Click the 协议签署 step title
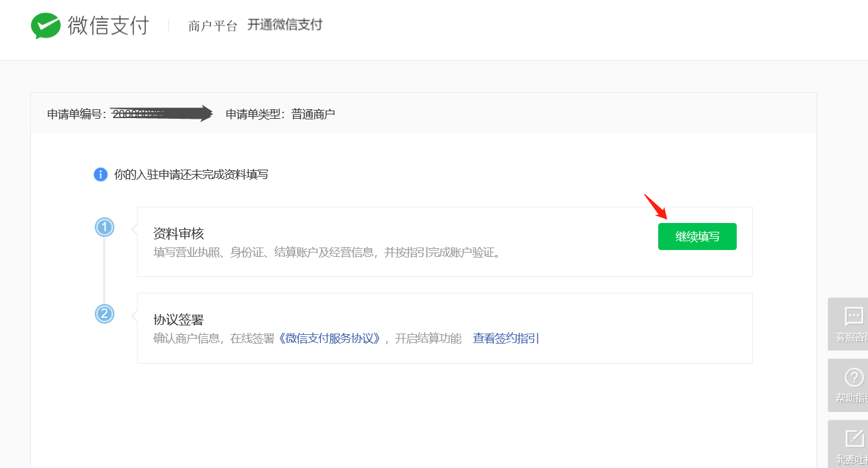 [x=179, y=320]
